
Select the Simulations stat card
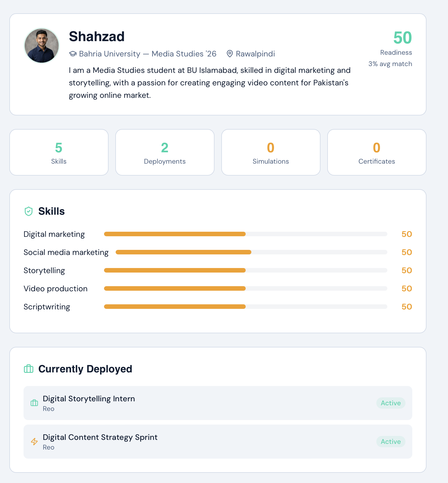[271, 152]
